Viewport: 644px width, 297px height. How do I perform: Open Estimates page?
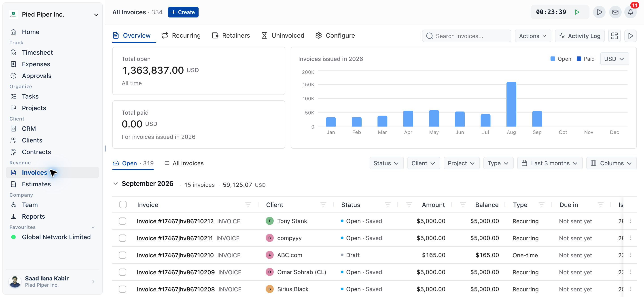(53, 184)
